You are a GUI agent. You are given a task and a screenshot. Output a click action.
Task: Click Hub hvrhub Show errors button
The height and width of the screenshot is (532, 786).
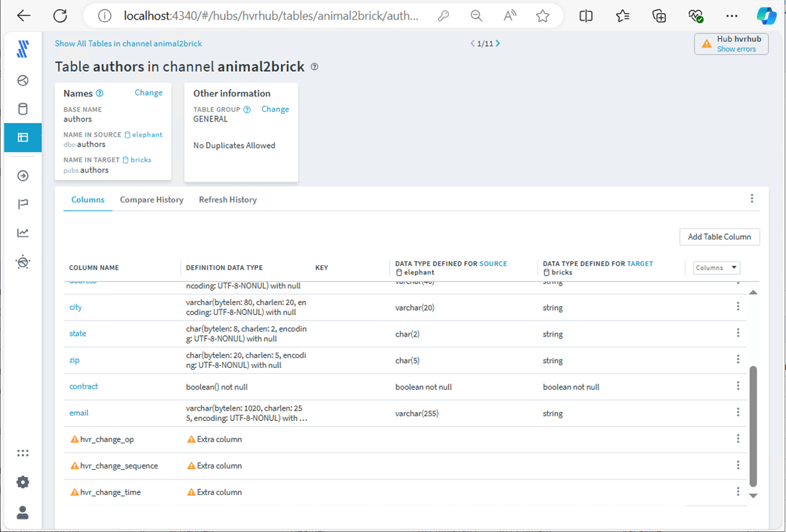click(x=732, y=44)
